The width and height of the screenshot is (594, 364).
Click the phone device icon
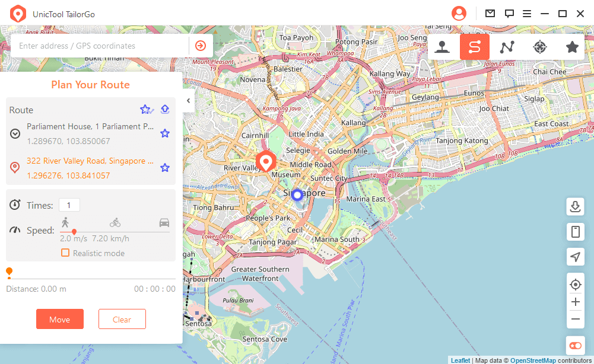click(575, 232)
